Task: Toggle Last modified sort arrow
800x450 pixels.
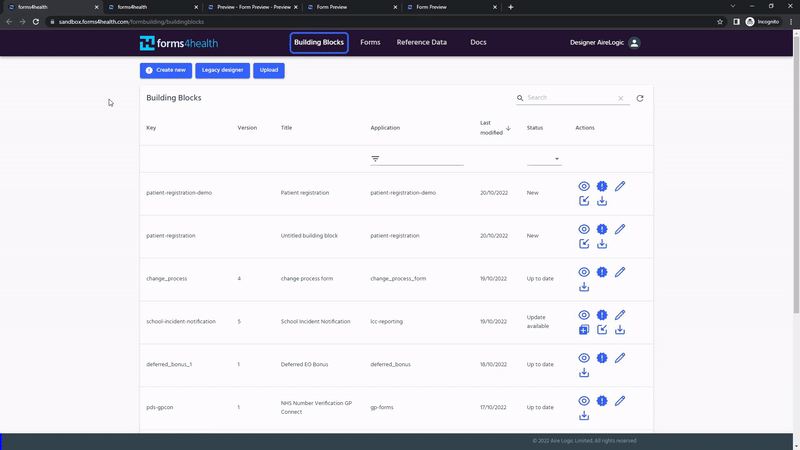Action: (508, 128)
